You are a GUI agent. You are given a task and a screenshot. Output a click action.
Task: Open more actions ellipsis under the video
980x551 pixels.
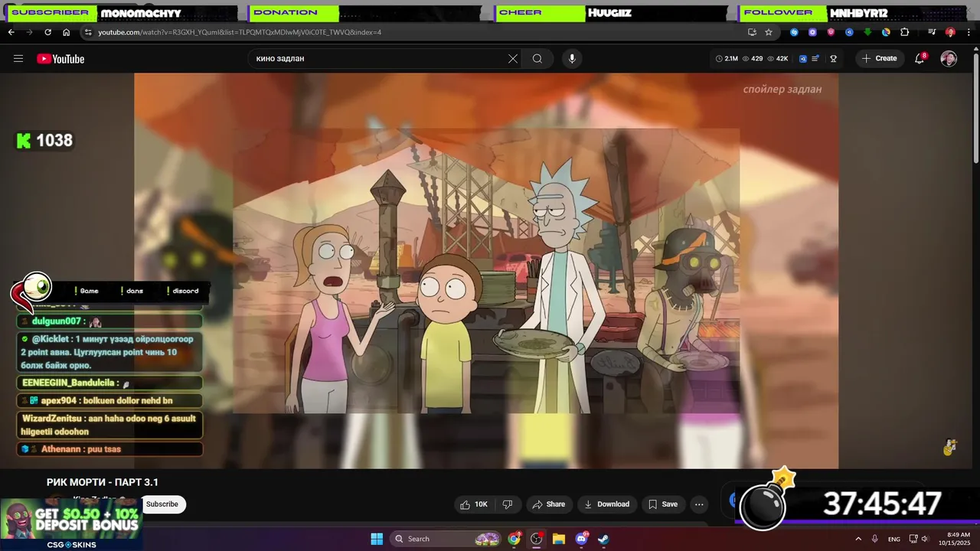tap(699, 504)
